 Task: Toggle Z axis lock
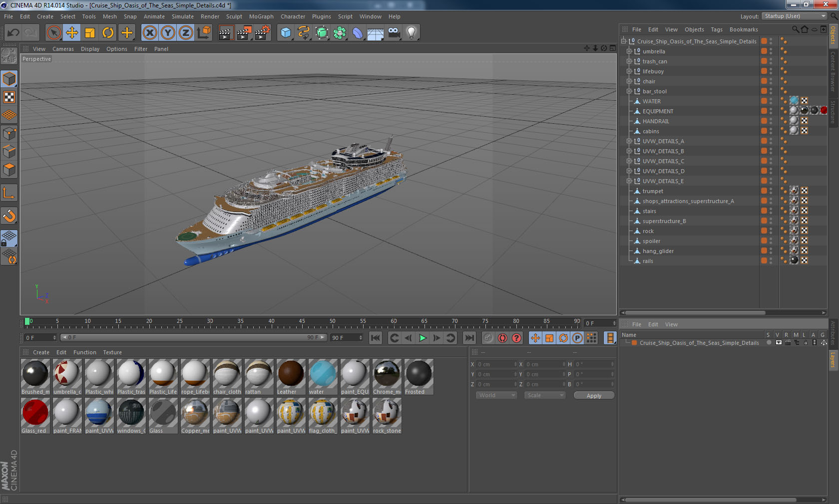(186, 33)
